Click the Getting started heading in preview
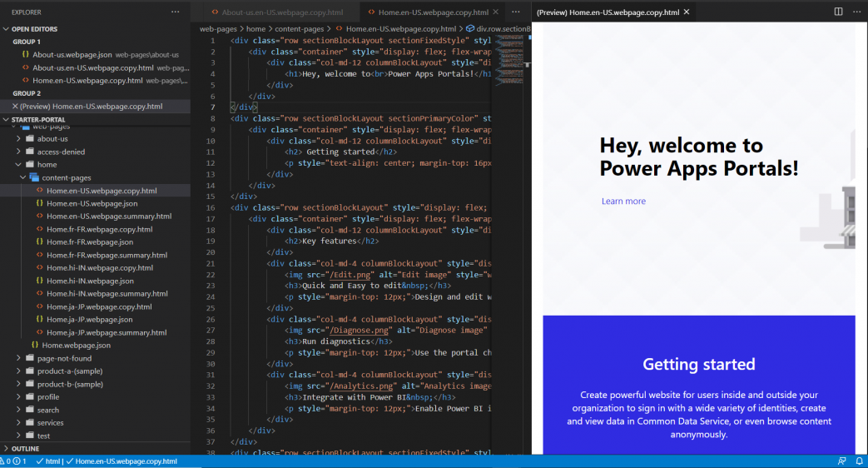This screenshot has height=468, width=868. tap(698, 364)
